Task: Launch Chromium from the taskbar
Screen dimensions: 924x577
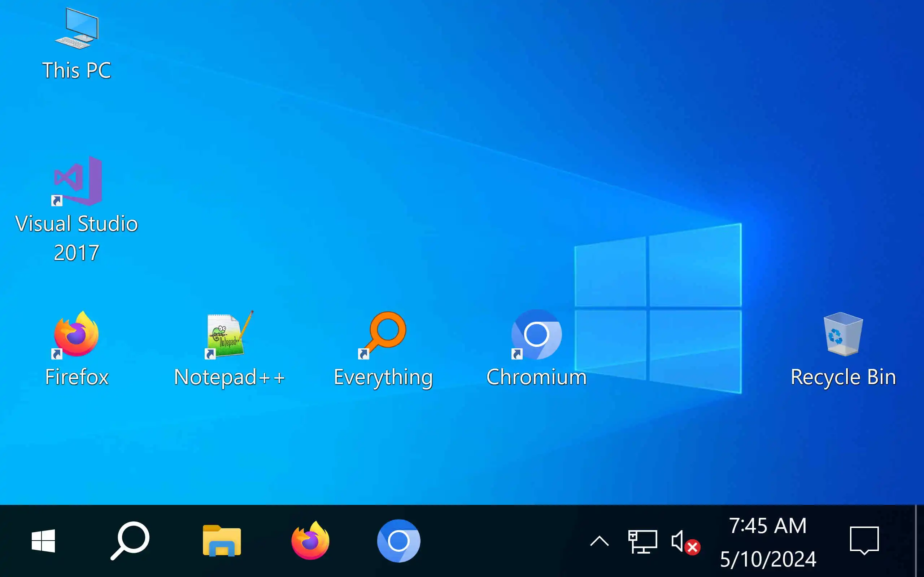Action: (398, 541)
